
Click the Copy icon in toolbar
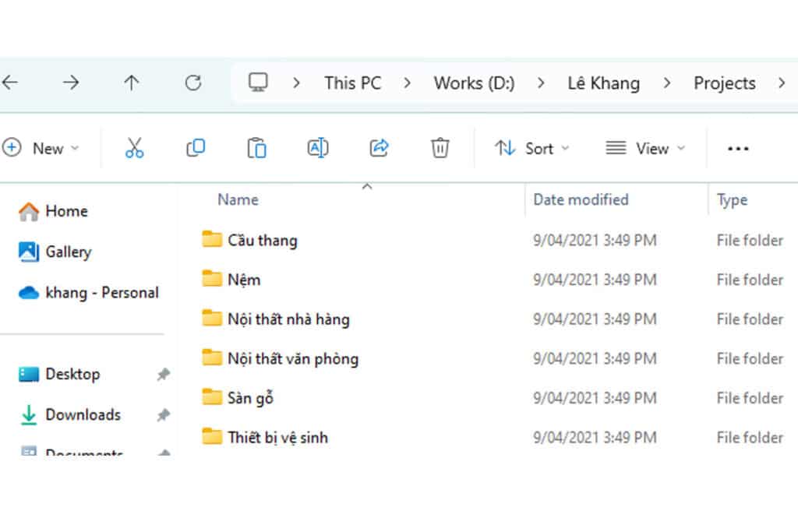196,148
